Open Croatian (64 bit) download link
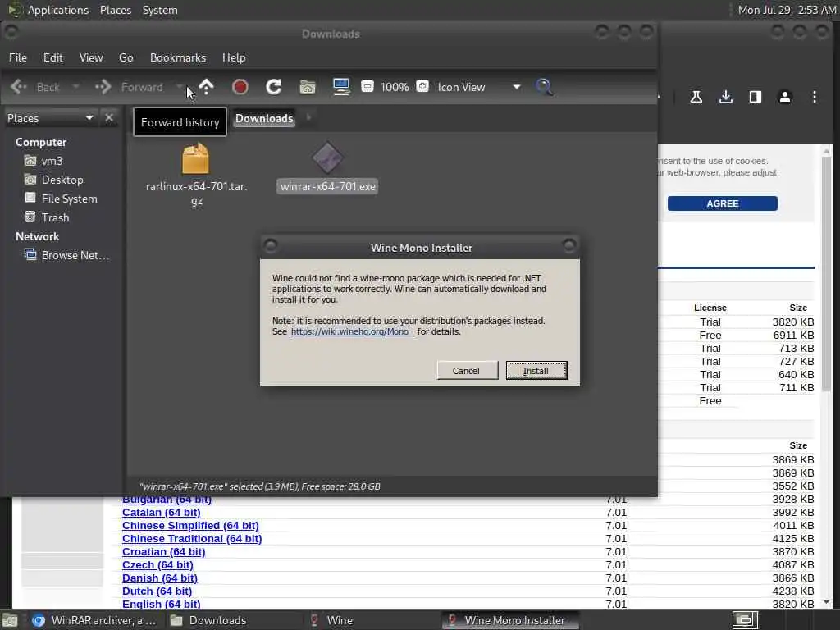Screen dimensions: 840x630 (163, 552)
